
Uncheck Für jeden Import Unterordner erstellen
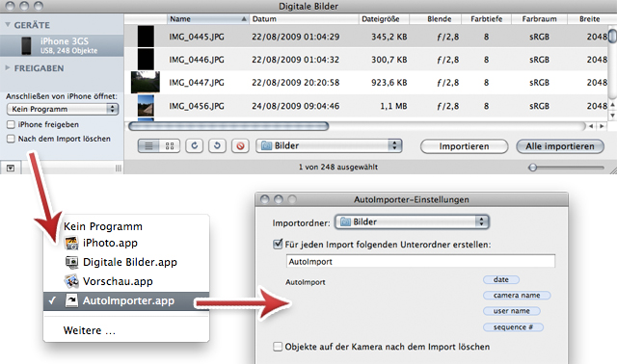tap(278, 244)
